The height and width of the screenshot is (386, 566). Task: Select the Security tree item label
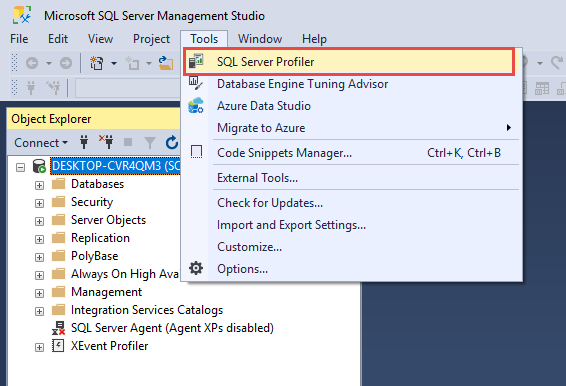click(x=92, y=201)
